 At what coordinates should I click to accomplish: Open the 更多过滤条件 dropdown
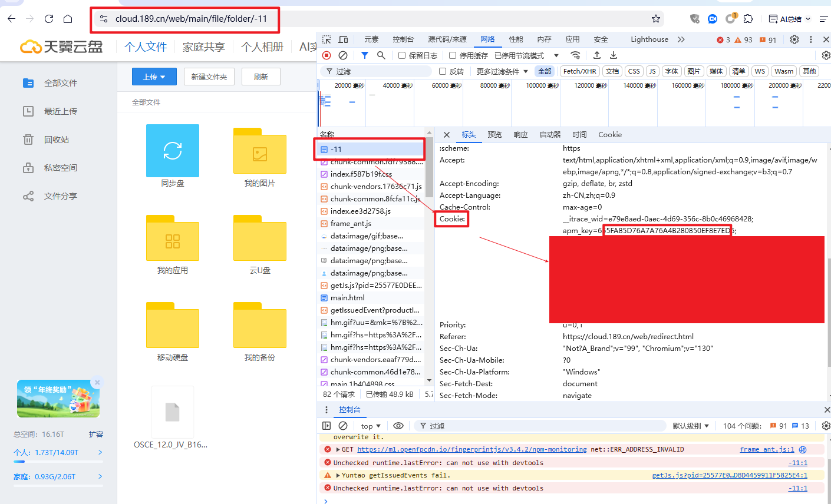502,71
